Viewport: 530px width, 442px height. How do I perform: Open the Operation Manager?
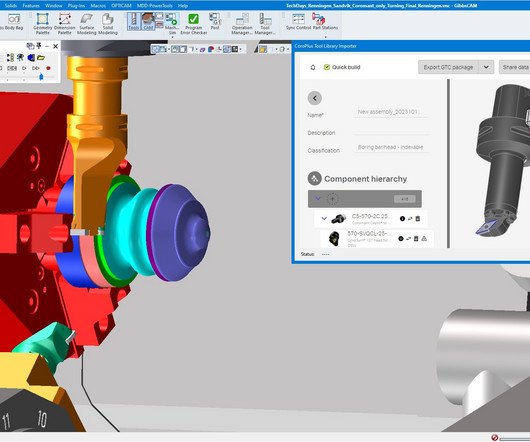click(242, 23)
